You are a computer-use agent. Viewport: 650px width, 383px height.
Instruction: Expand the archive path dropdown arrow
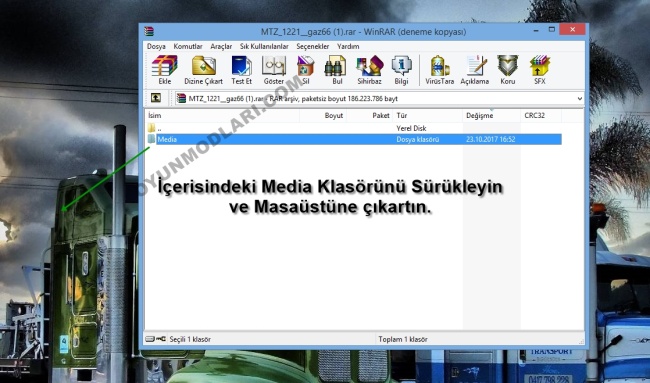point(580,99)
